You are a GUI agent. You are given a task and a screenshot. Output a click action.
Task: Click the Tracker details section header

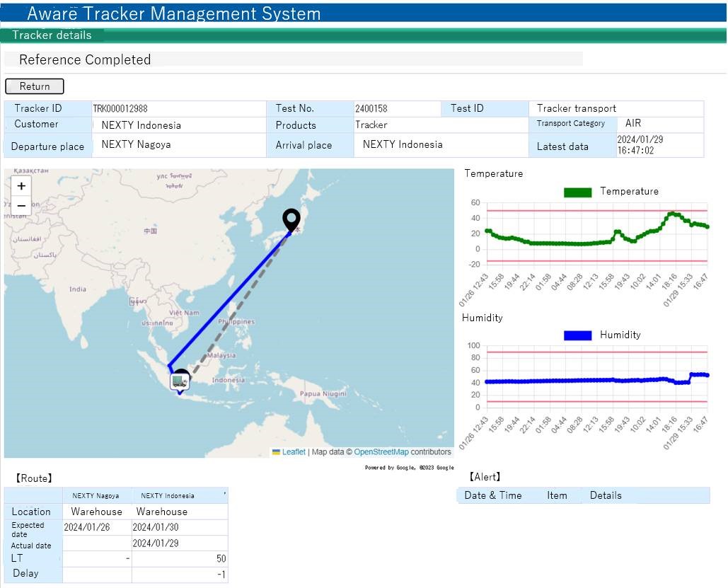tap(52, 35)
